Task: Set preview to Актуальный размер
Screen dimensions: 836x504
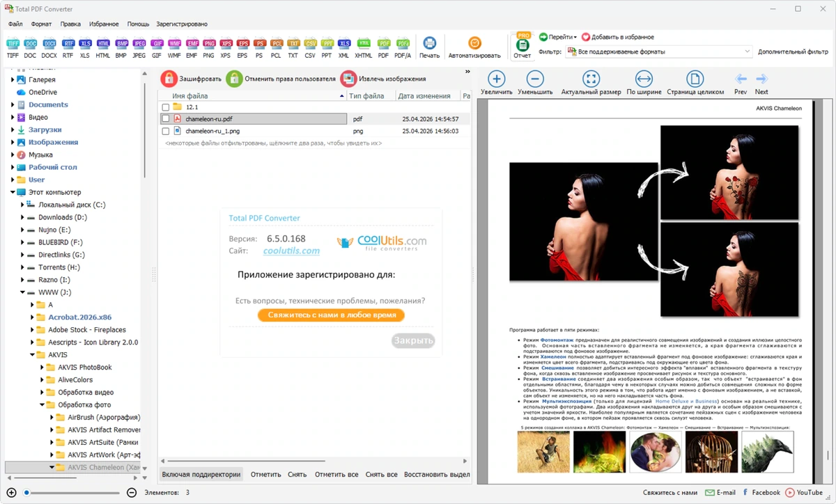Action: [x=591, y=83]
